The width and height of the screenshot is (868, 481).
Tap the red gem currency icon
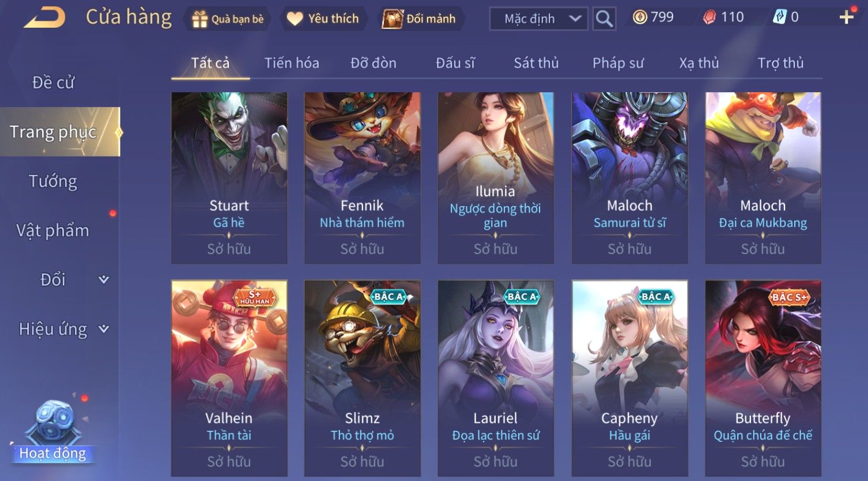coord(710,17)
